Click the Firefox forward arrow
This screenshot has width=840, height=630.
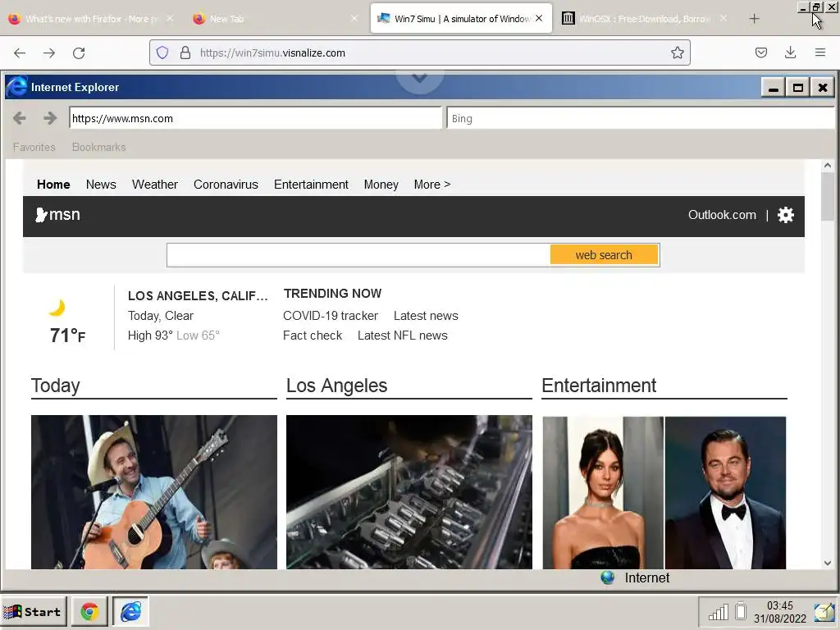(x=49, y=52)
